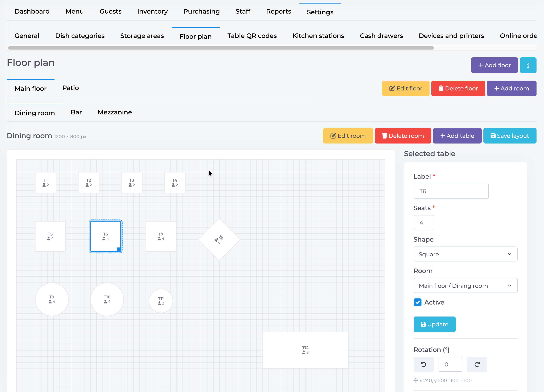
Task: Click the Seats number field
Action: 424,223
